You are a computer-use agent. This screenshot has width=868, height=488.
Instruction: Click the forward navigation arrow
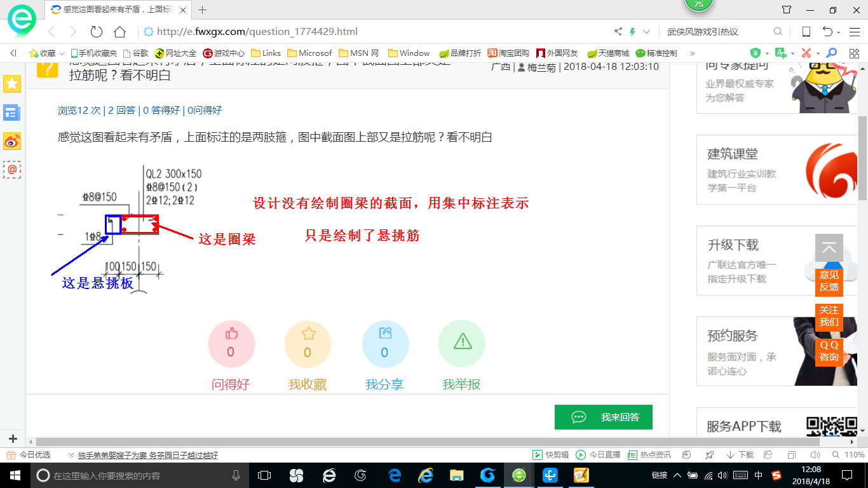(x=73, y=32)
